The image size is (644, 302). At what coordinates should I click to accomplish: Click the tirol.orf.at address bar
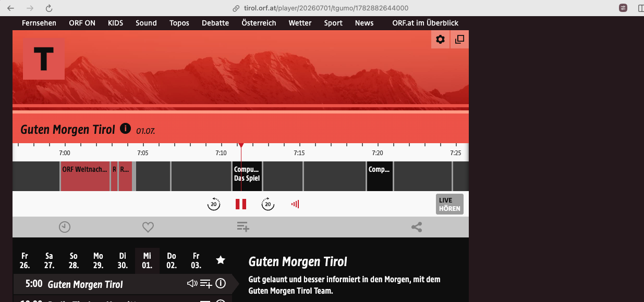[x=321, y=8]
